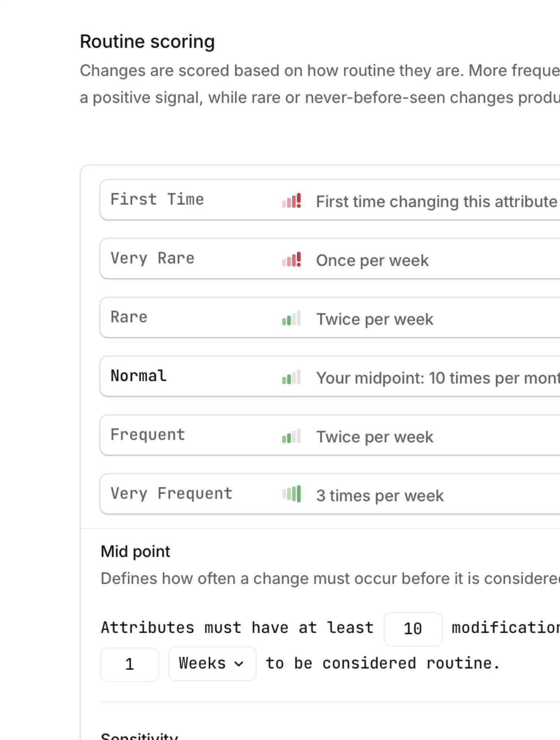Click the Mid point section heading

click(135, 551)
